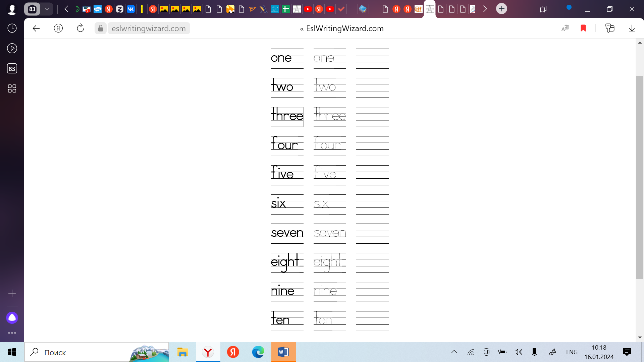This screenshot has width=644, height=362.
Task: Click the vertical page scrollbar thumb
Action: tap(639, 177)
